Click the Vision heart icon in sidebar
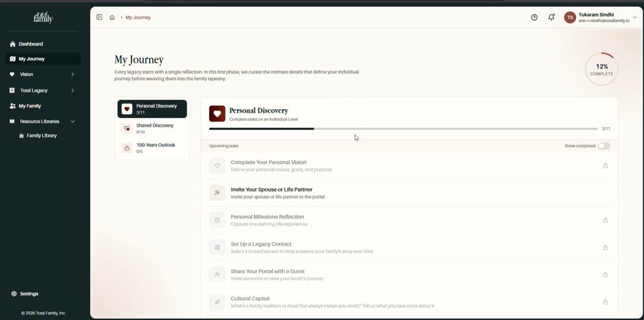 tap(12, 74)
